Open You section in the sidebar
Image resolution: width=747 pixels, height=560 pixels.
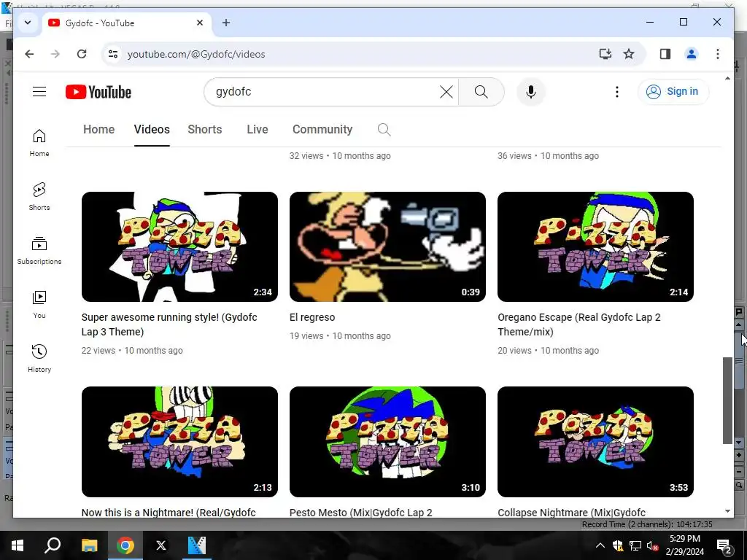(x=39, y=304)
